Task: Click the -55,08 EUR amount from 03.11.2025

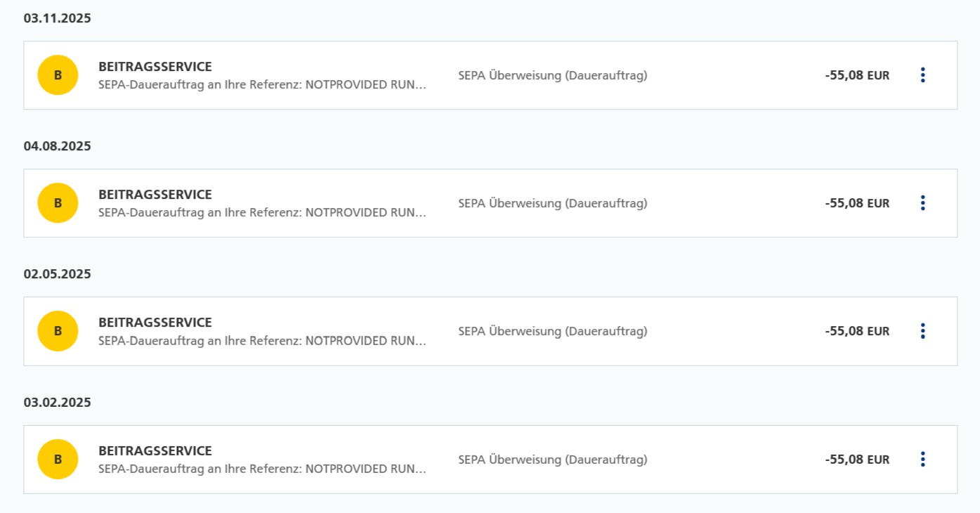Action: click(857, 75)
